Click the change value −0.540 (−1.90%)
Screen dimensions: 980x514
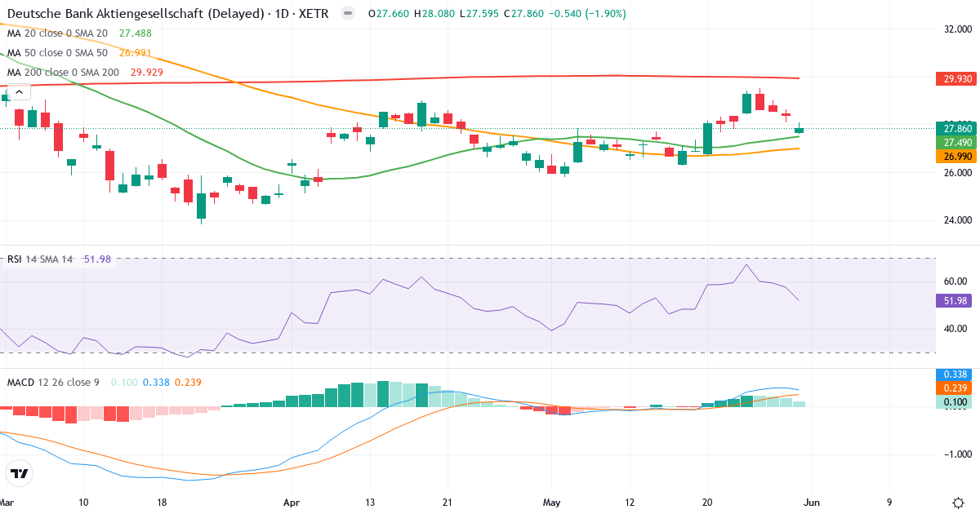click(590, 14)
